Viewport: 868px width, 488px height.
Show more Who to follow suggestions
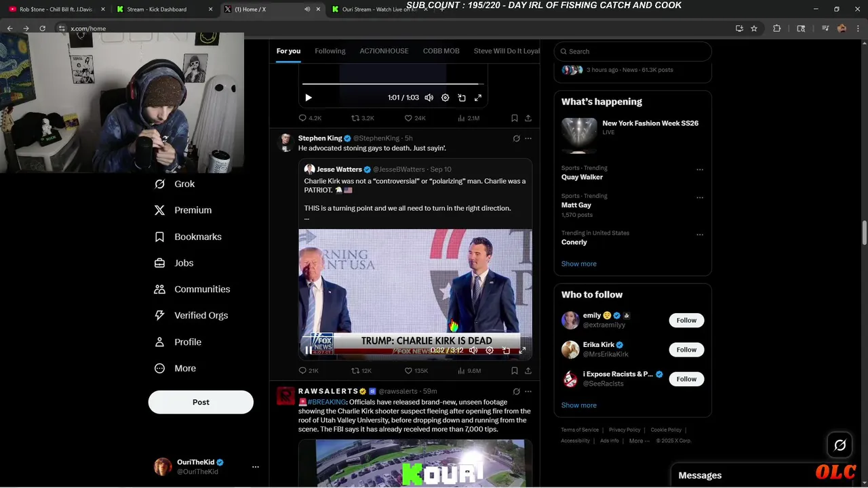(x=578, y=405)
